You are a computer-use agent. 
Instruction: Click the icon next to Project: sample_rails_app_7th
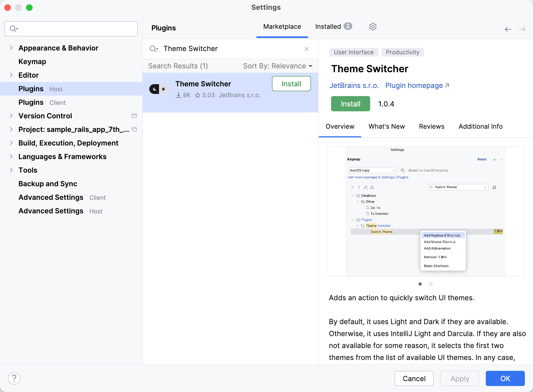134,129
